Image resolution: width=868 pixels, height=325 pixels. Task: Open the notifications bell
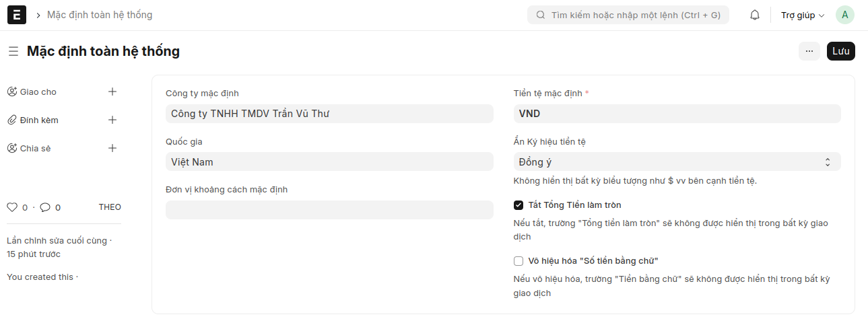coord(755,15)
